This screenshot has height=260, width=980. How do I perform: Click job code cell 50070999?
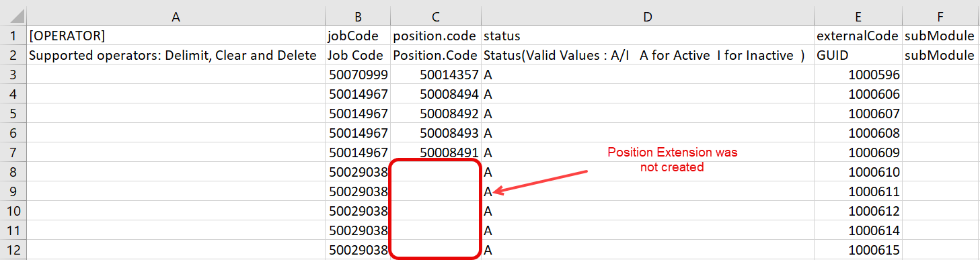[358, 76]
